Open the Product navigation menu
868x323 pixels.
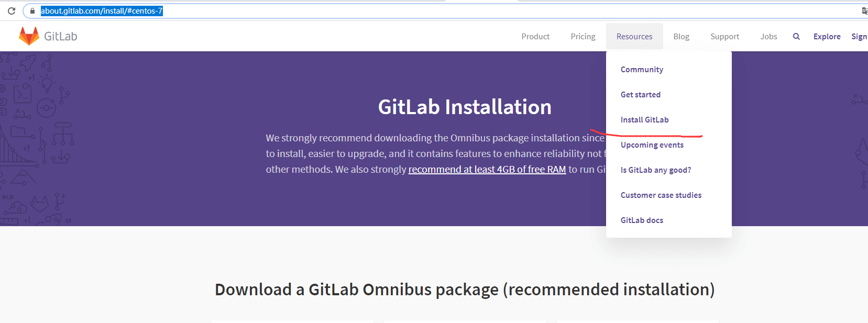(535, 37)
